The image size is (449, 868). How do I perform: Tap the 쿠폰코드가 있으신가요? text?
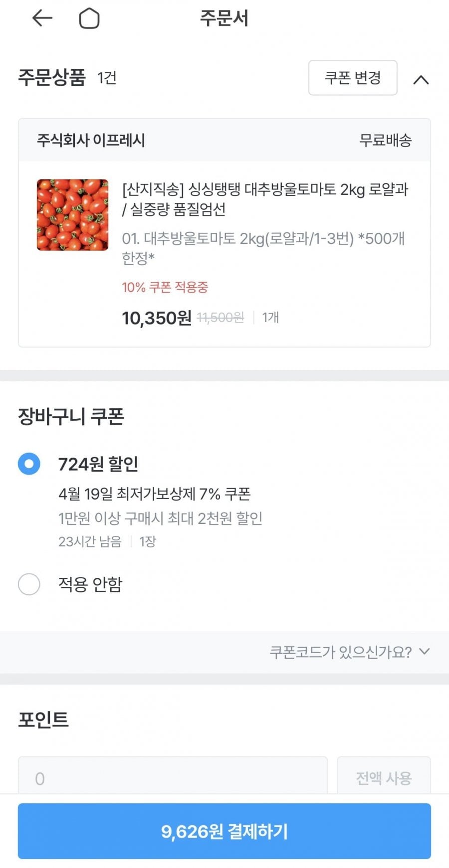click(341, 652)
